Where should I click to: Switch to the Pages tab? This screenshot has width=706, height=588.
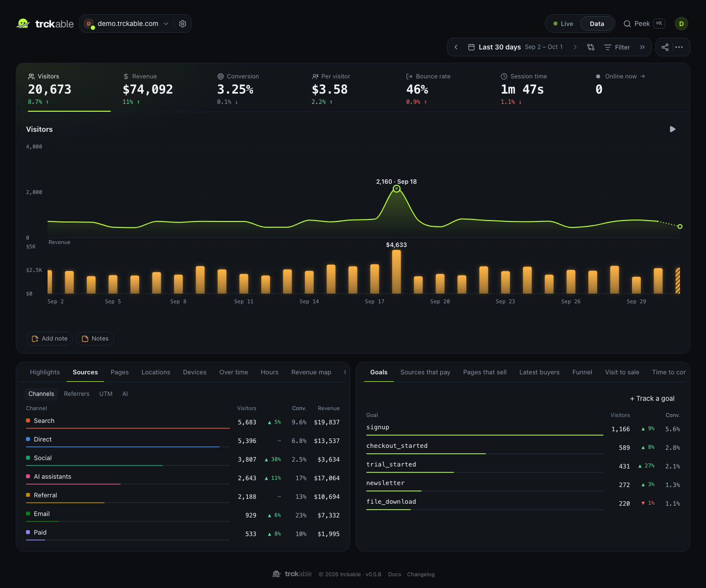point(120,372)
